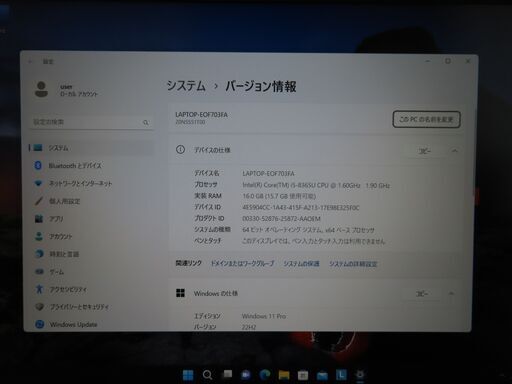Click the PC name heading at page top
This screenshot has height=384, width=512.
[201, 114]
